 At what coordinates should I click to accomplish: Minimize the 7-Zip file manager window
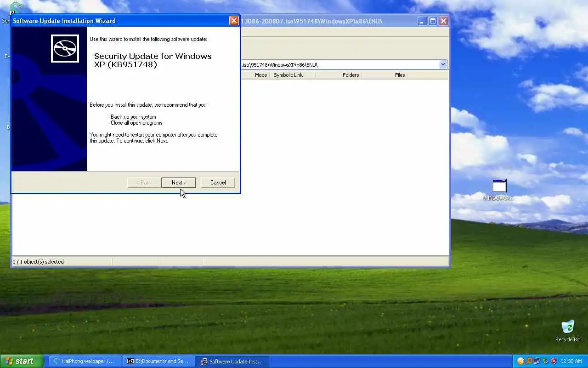point(422,21)
